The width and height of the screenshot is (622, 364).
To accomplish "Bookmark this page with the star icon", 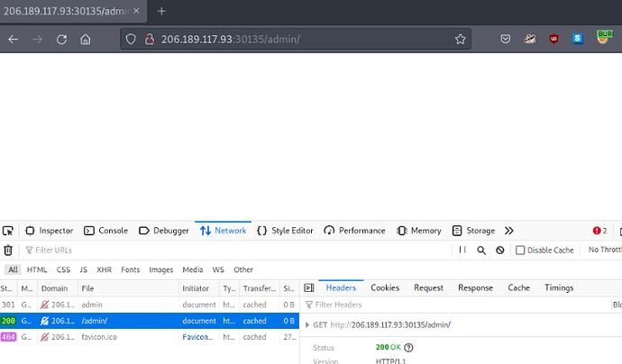I will point(461,40).
